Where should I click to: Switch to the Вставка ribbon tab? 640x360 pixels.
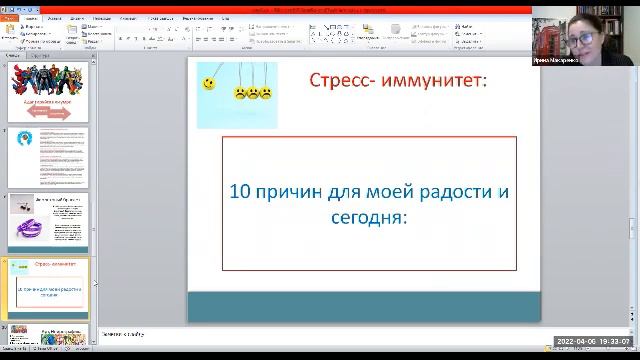coord(54,18)
